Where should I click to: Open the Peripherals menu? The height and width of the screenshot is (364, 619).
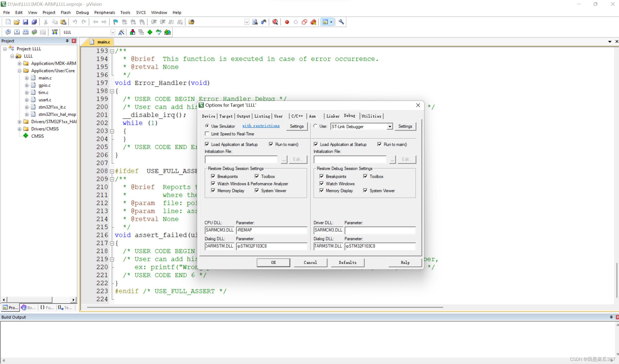coord(104,12)
